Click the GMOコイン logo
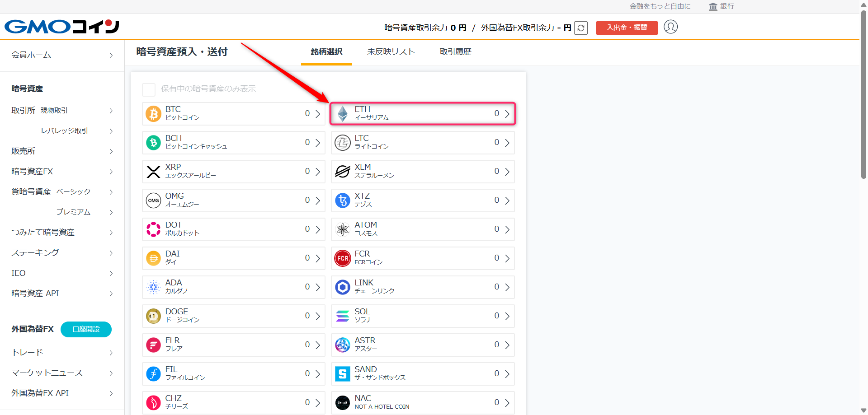 pos(62,27)
